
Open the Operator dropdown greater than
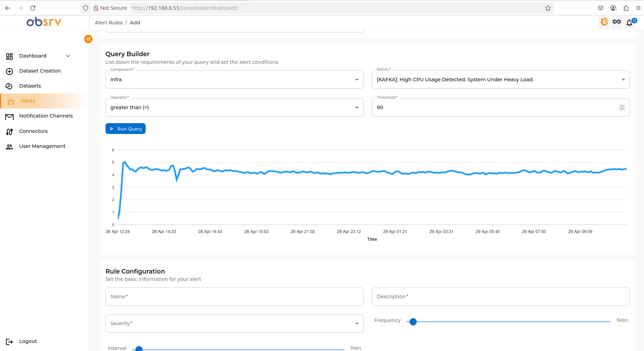(x=234, y=107)
